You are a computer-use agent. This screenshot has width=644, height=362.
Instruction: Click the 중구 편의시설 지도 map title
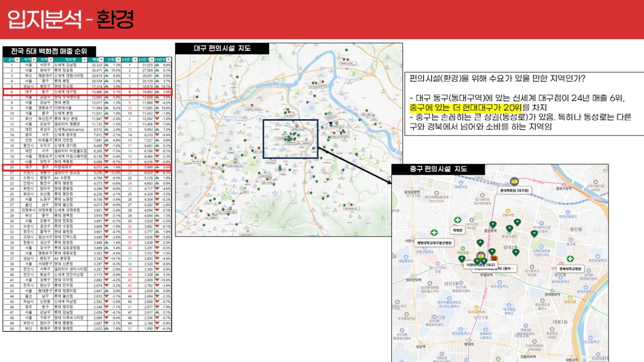click(x=438, y=169)
